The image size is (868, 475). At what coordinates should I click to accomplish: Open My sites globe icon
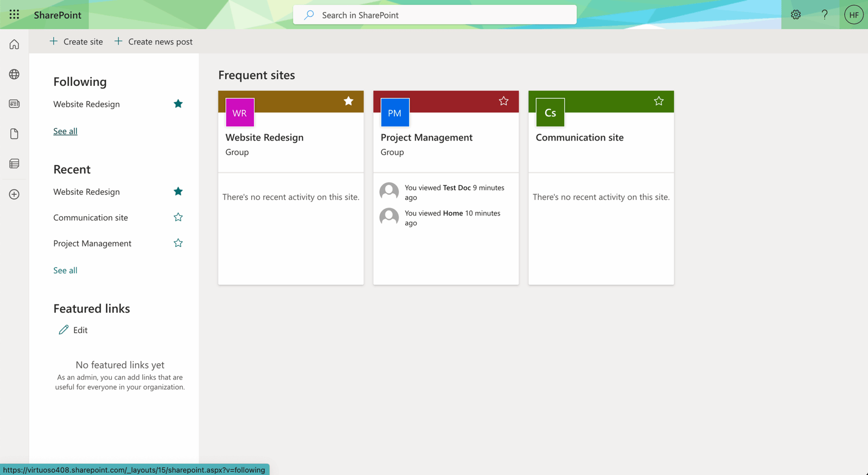[14, 74]
